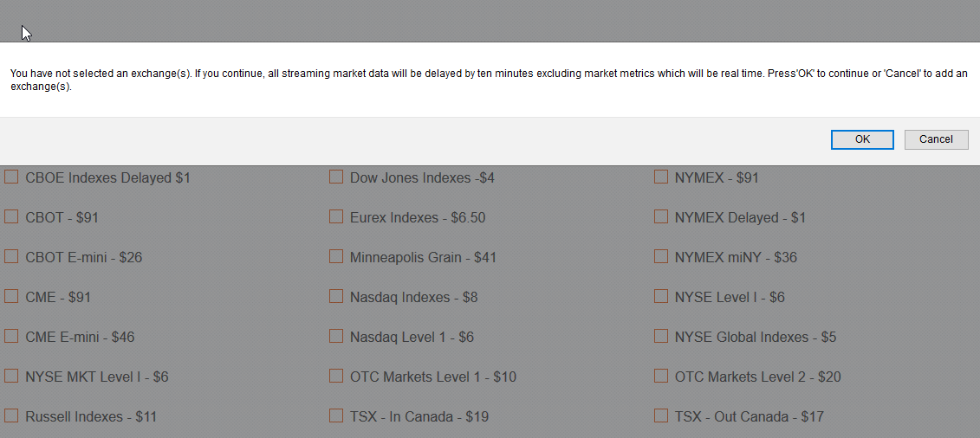Select Eurex Indexes - $6.50 checkbox
980x438 pixels.
pos(336,217)
